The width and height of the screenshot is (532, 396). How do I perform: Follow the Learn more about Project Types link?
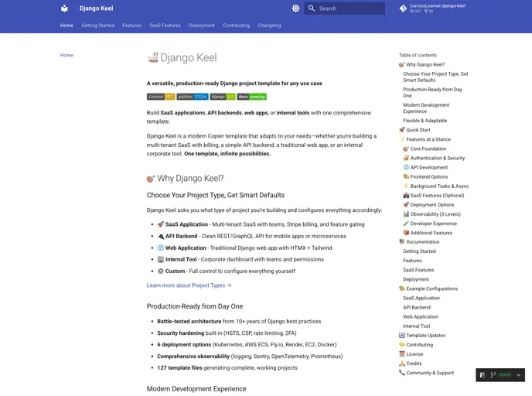(189, 285)
